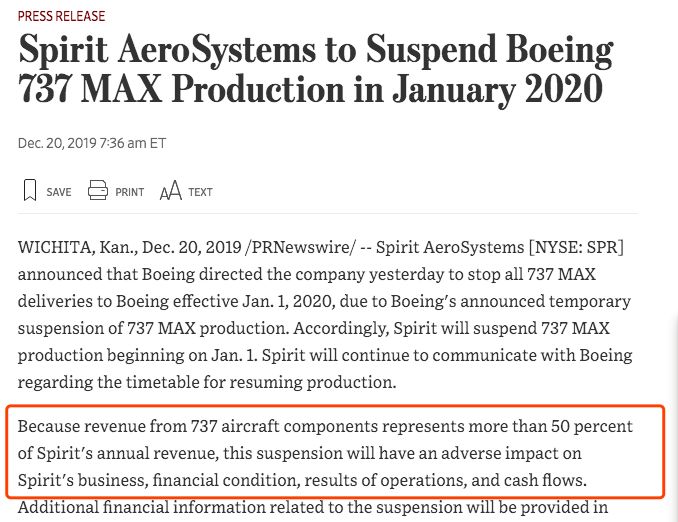This screenshot has width=678, height=522.
Task: Click the SAVE label
Action: (59, 192)
